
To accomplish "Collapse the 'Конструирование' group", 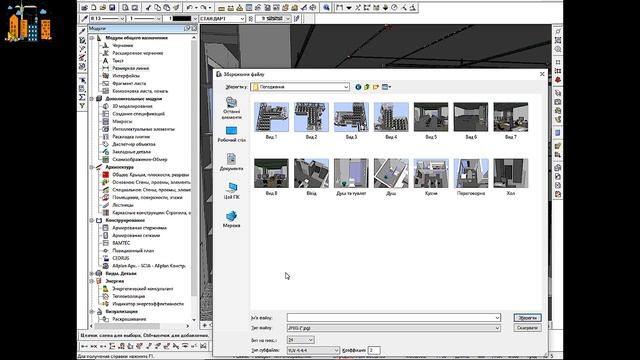I will coord(92,220).
